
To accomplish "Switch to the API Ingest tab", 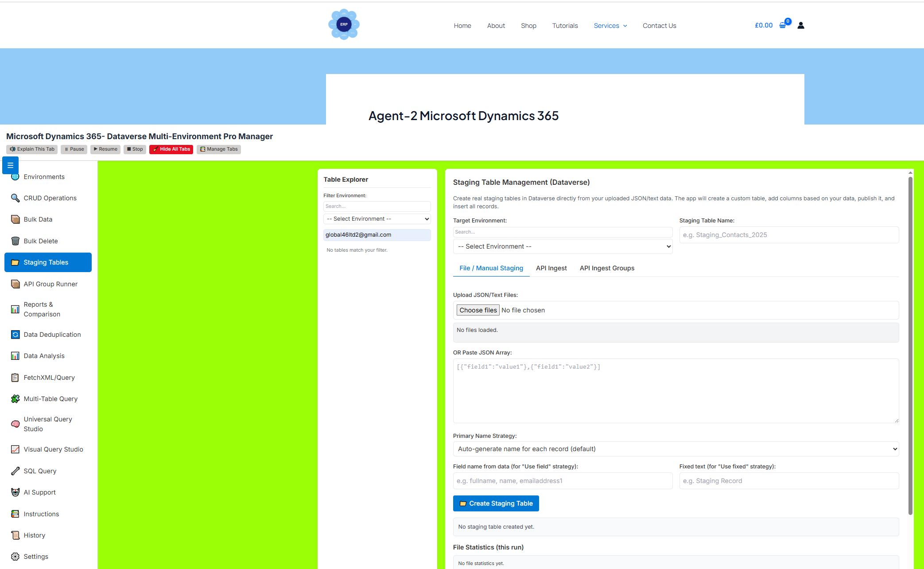I will pyautogui.click(x=551, y=268).
